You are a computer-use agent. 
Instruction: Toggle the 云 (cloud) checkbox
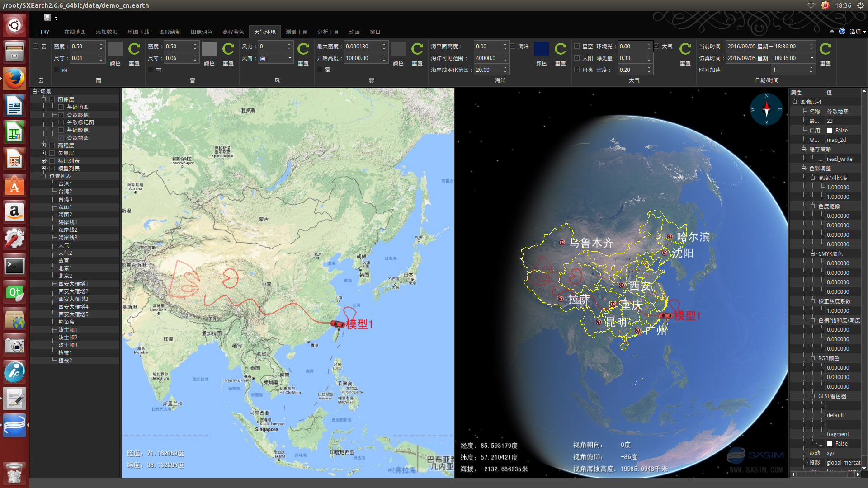tap(36, 46)
